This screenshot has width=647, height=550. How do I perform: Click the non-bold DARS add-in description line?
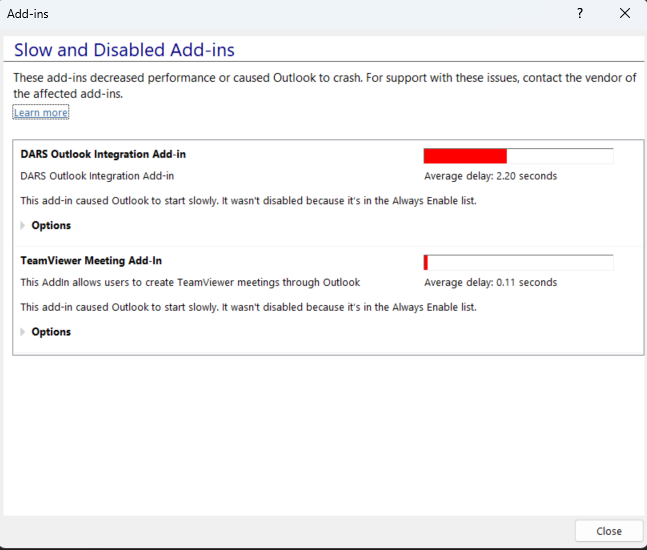click(97, 176)
